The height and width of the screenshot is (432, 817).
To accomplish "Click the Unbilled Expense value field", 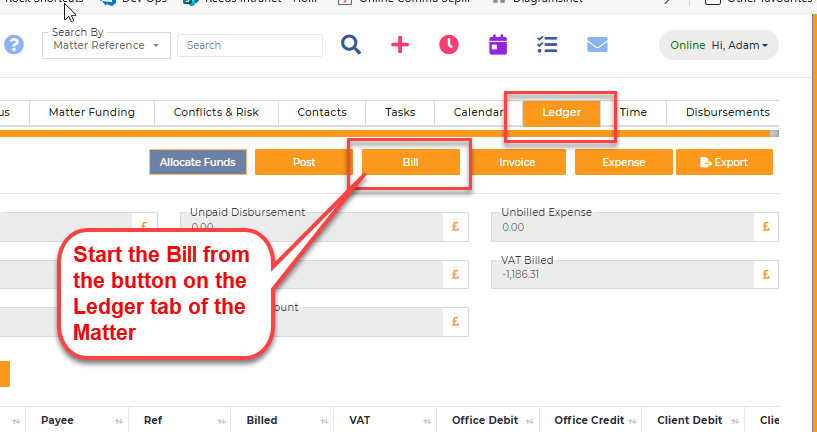I will (x=623, y=227).
